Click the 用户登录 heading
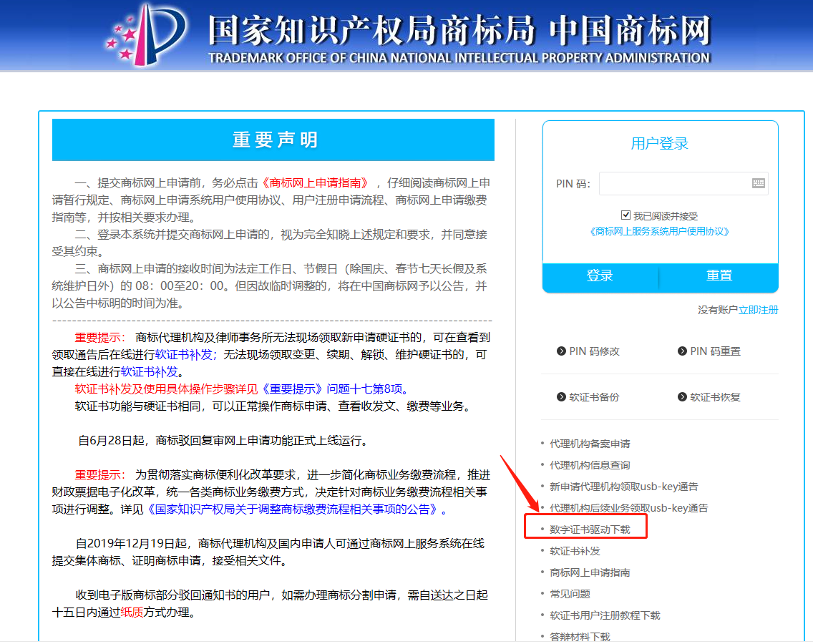813x644 pixels. coord(660,144)
